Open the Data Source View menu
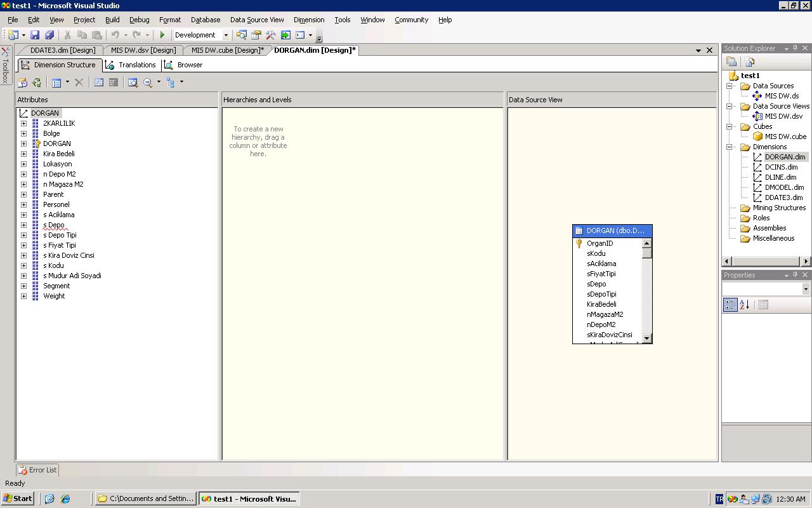 (257, 20)
